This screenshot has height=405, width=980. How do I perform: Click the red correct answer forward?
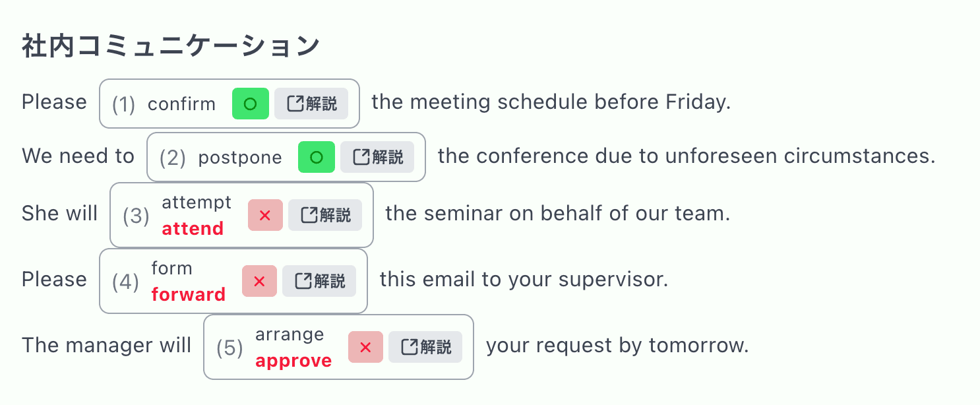click(189, 295)
